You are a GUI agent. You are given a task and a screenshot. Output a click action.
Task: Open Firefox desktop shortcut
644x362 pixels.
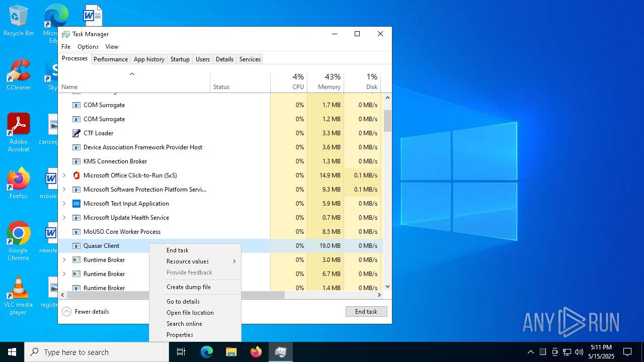19,184
